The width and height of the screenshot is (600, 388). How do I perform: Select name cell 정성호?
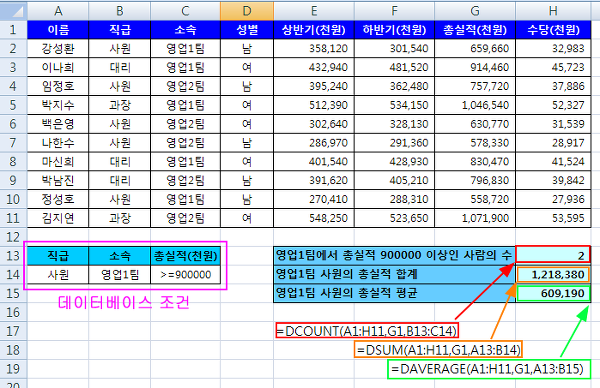click(x=58, y=199)
